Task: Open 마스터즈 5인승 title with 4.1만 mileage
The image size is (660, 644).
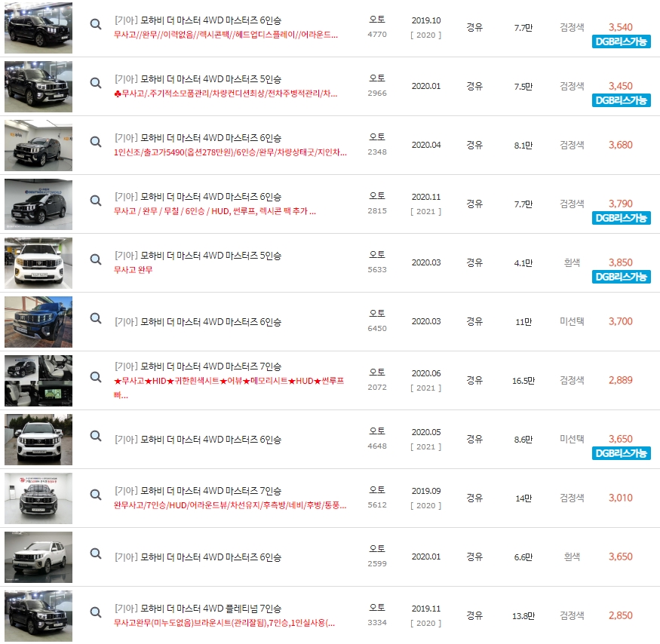Action: 198,256
